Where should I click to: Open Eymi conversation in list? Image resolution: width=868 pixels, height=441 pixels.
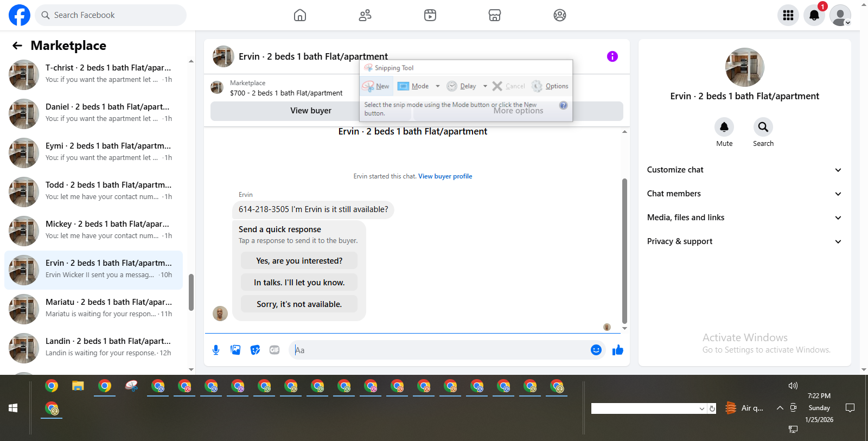94,152
